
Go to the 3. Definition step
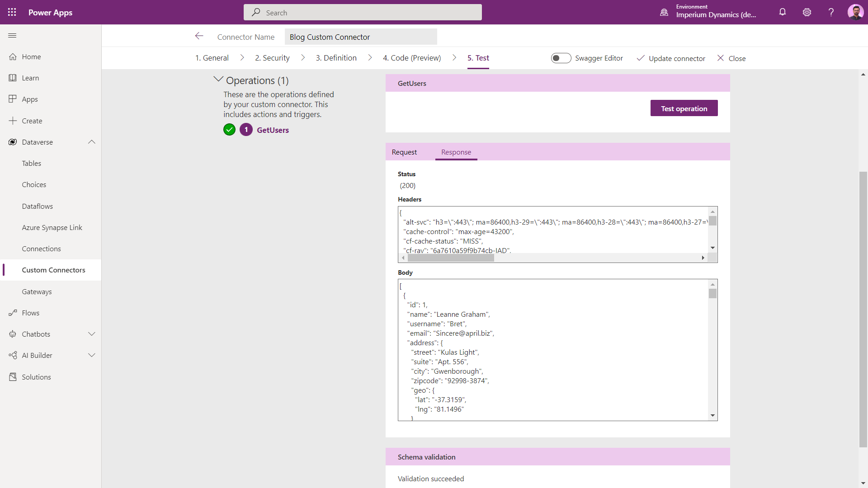(x=336, y=58)
